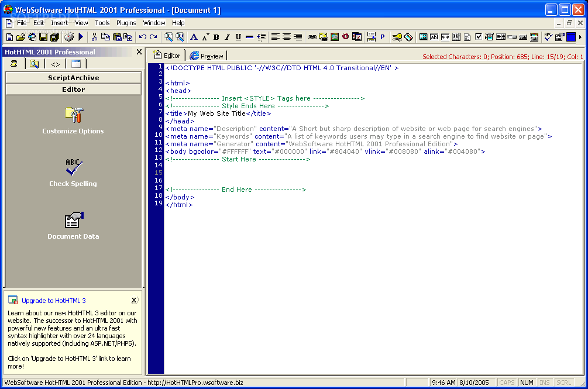Viewport: 588px width, 389px height.
Task: Apply underline formatting
Action: 238,37
